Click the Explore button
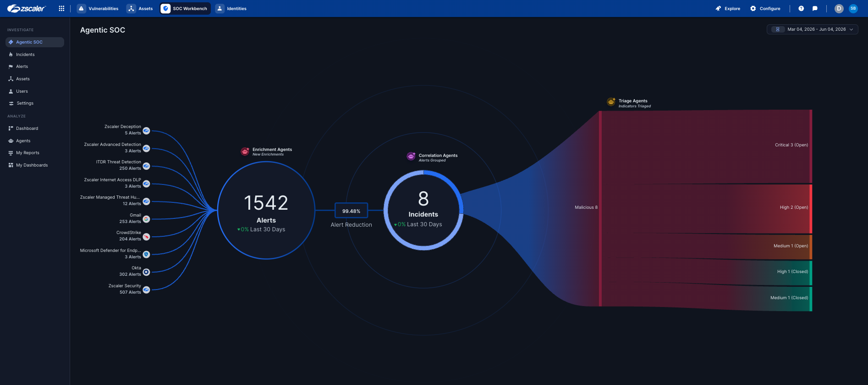Screen dimensions: 868x385 click(x=728, y=8)
